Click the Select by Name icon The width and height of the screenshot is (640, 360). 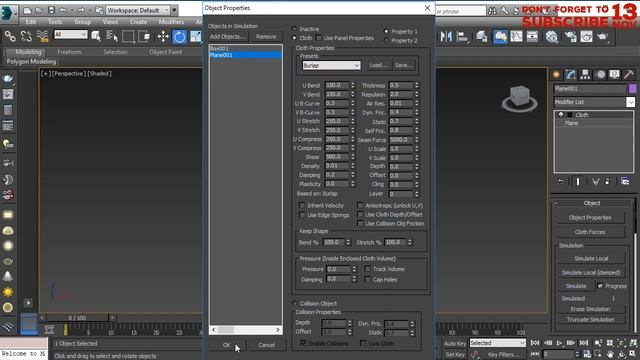(112, 37)
